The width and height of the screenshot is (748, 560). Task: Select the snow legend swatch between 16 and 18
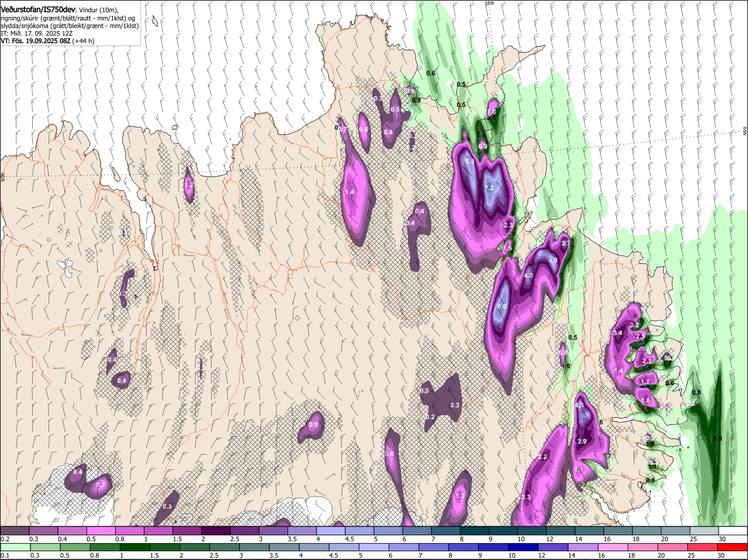pos(618,531)
